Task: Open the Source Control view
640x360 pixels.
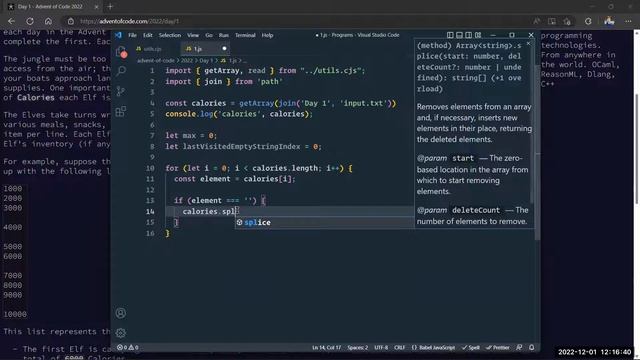Action: click(x=121, y=91)
